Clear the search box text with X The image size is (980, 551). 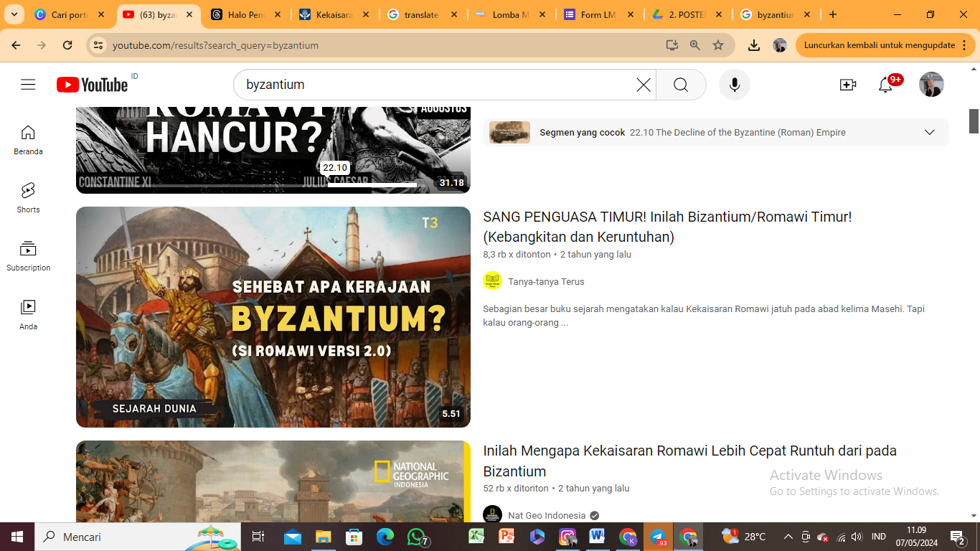644,85
